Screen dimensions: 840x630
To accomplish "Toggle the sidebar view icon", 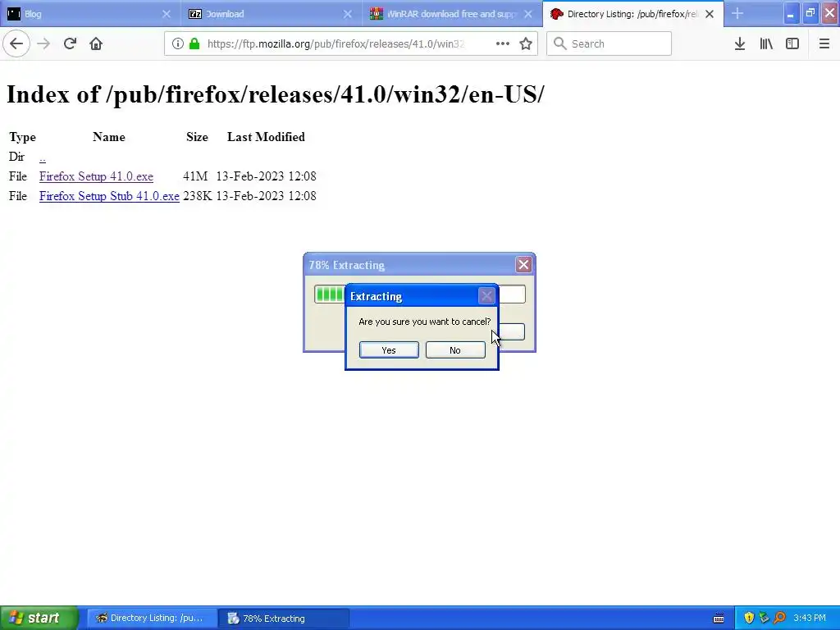I will (792, 43).
